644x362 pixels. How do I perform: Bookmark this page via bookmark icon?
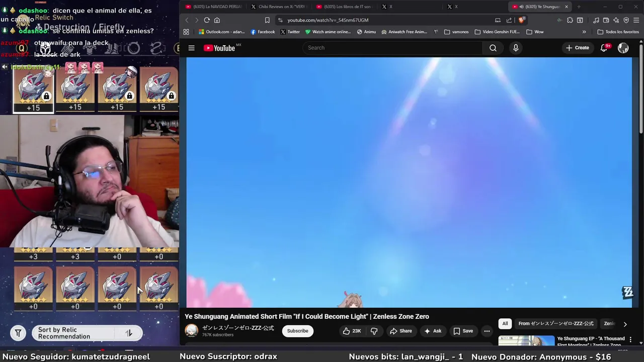point(267,20)
